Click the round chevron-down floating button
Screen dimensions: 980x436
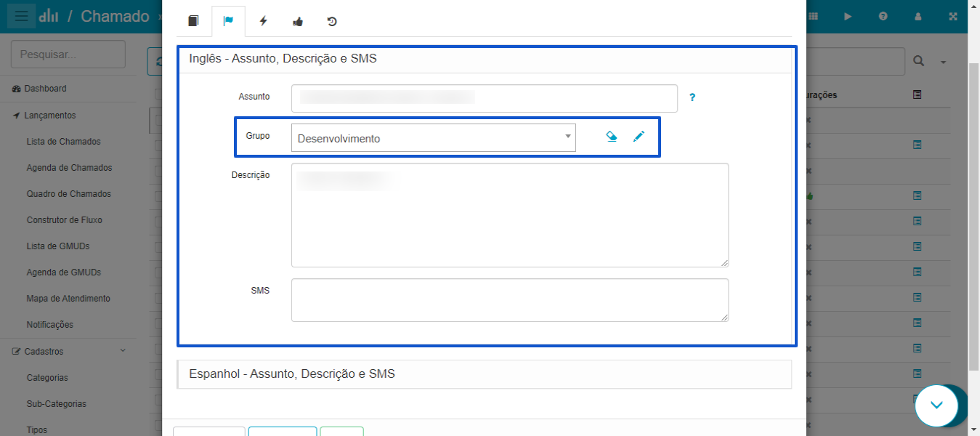click(x=937, y=405)
